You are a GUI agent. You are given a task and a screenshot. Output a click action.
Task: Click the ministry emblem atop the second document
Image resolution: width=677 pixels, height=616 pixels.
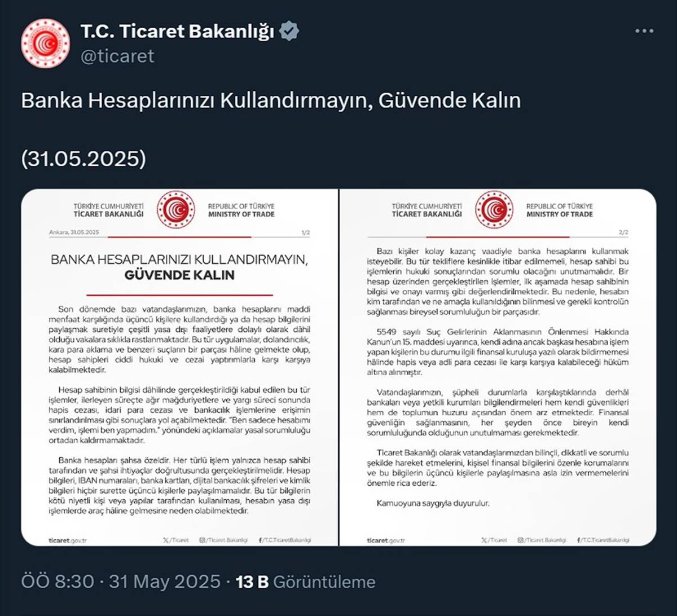[x=494, y=210]
